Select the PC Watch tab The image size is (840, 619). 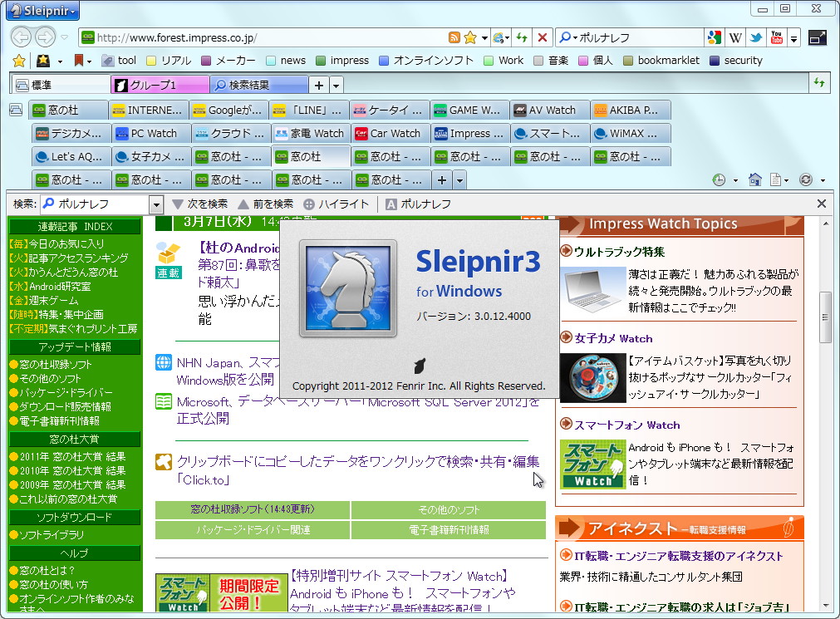[x=150, y=132]
